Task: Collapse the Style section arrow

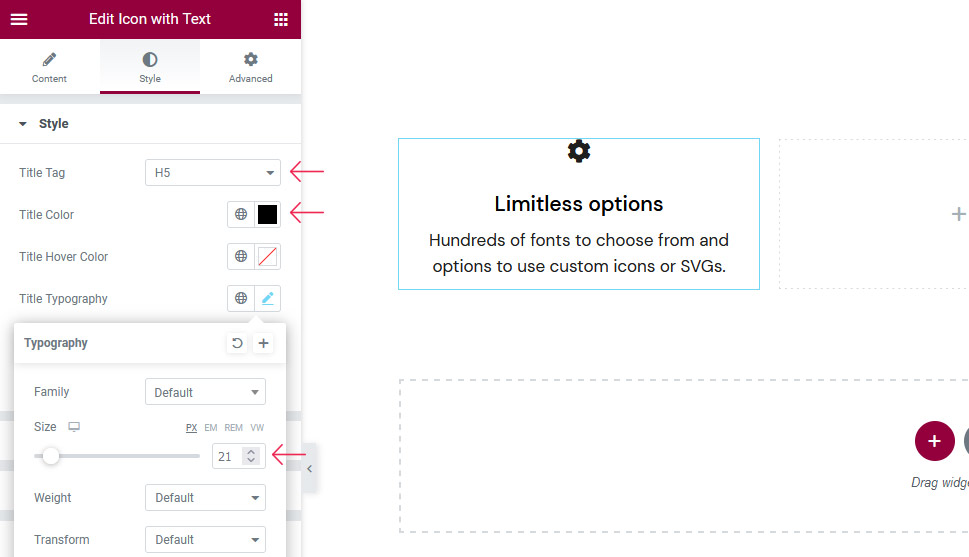Action: coord(23,124)
